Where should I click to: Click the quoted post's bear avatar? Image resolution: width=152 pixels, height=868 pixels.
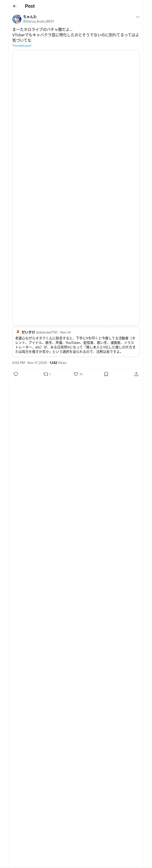pos(18,332)
